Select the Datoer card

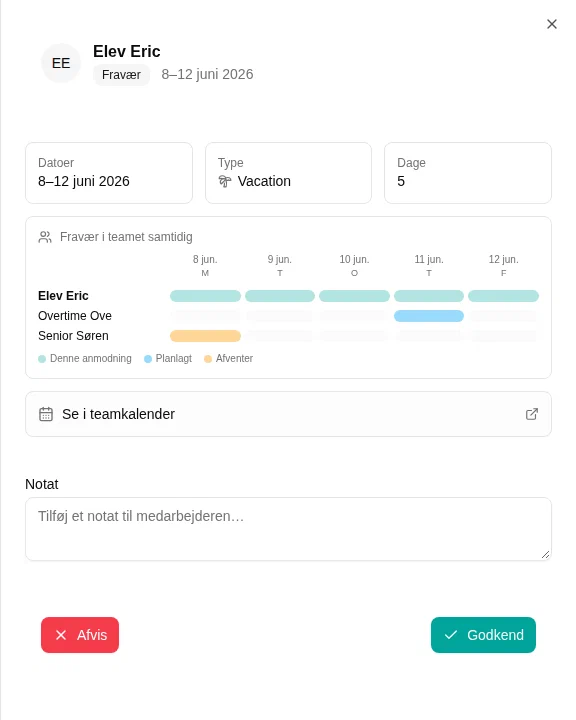point(109,173)
